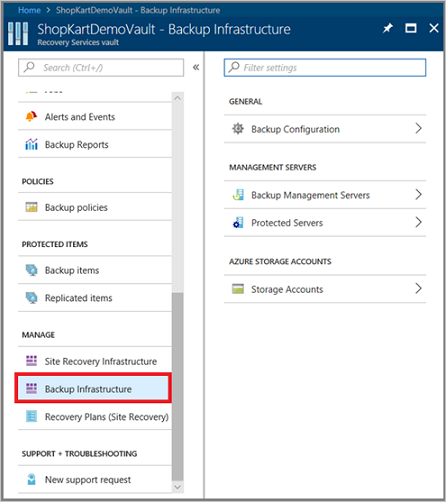This screenshot has height=502, width=446.
Task: Click the MANAGEMENT SERVERS section heading
Action: pyautogui.click(x=272, y=167)
